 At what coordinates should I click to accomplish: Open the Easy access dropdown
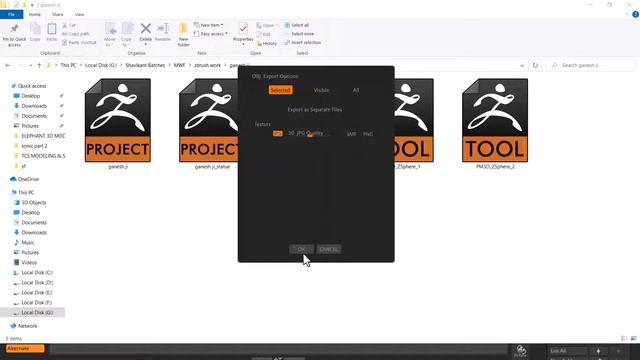(211, 34)
